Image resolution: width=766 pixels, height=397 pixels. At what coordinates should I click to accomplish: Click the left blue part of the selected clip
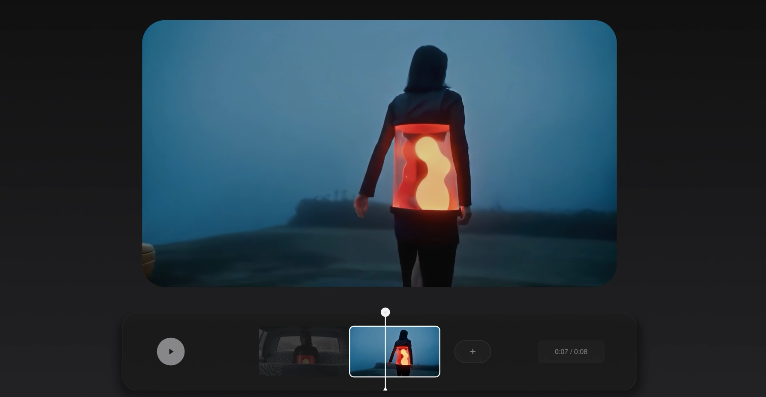click(x=366, y=349)
